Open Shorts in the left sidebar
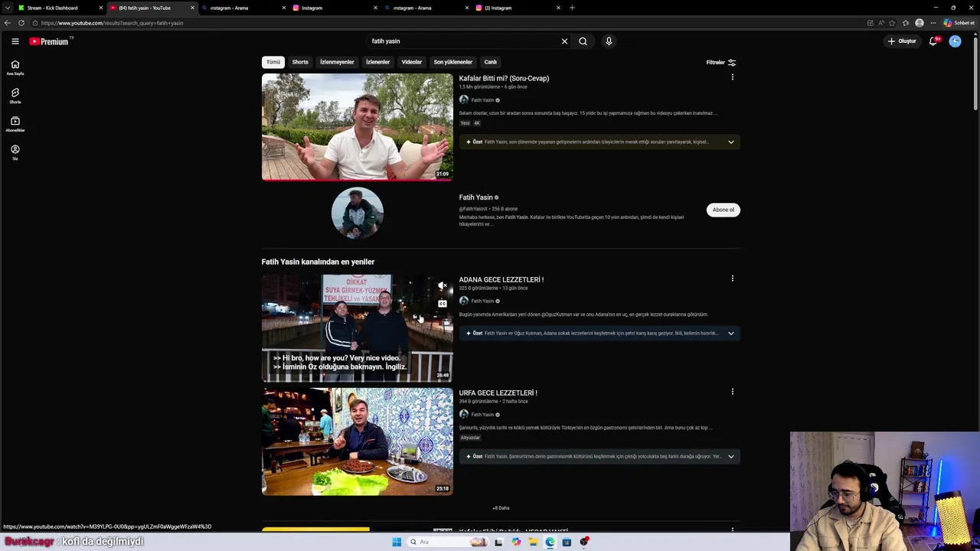980x551 pixels. pos(15,96)
